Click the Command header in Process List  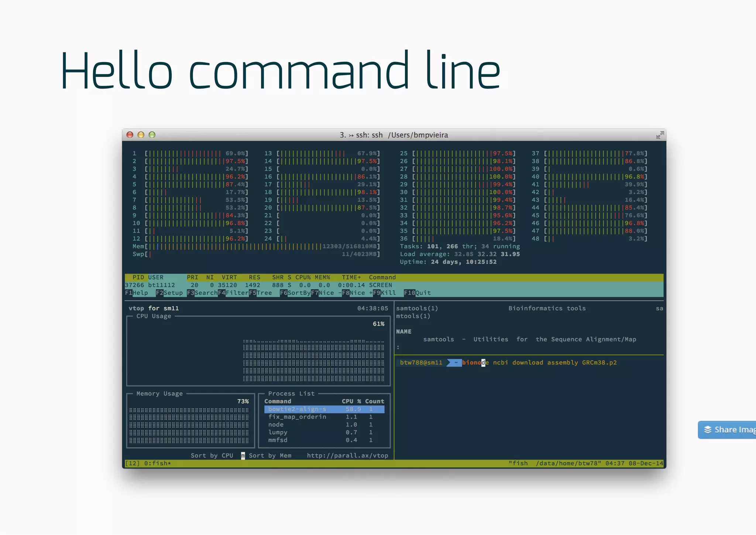(x=278, y=401)
